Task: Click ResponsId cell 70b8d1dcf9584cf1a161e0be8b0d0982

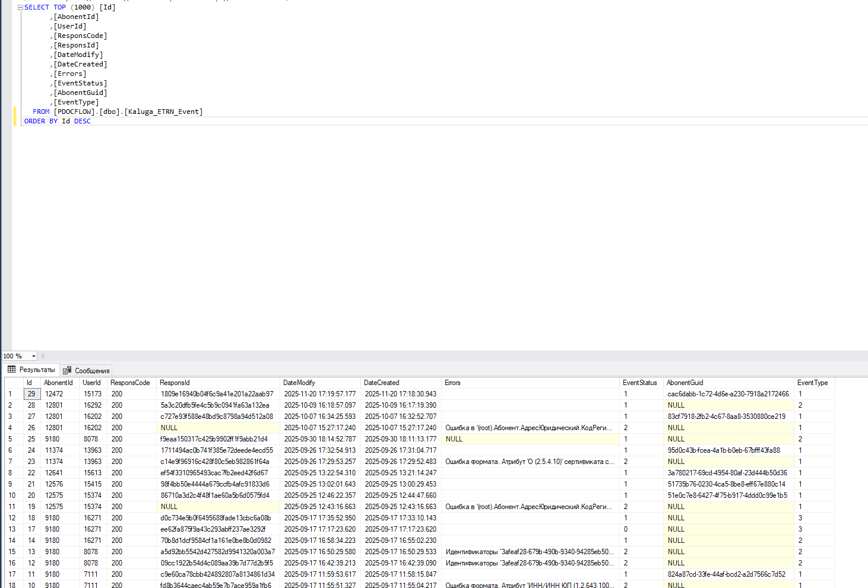Action: (218, 541)
